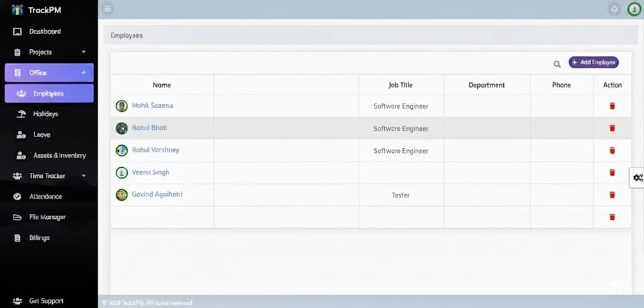Expand the Time Tracker menu arrow
This screenshot has height=308, width=644.
84,176
